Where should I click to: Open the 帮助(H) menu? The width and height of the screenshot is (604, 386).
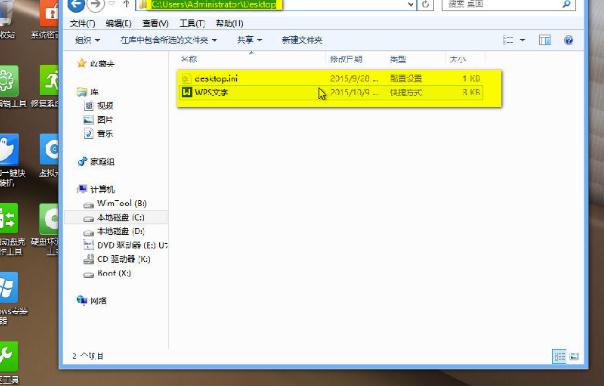[x=229, y=23]
